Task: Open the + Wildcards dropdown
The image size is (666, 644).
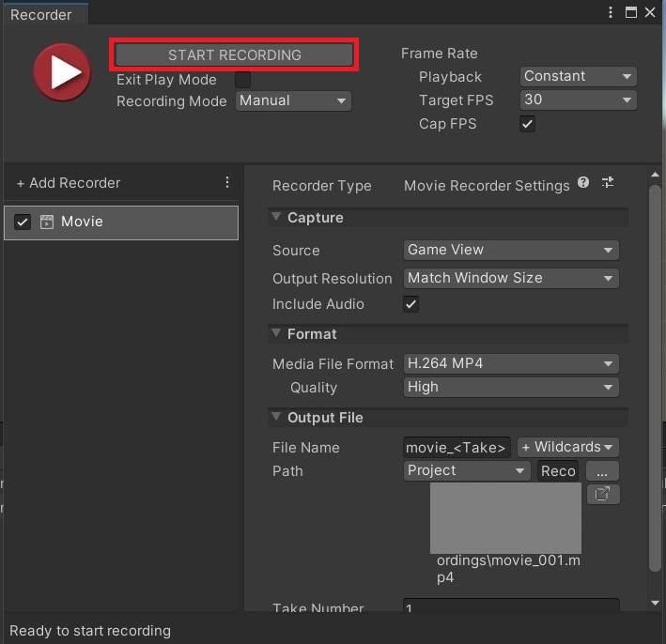Action: [x=568, y=447]
